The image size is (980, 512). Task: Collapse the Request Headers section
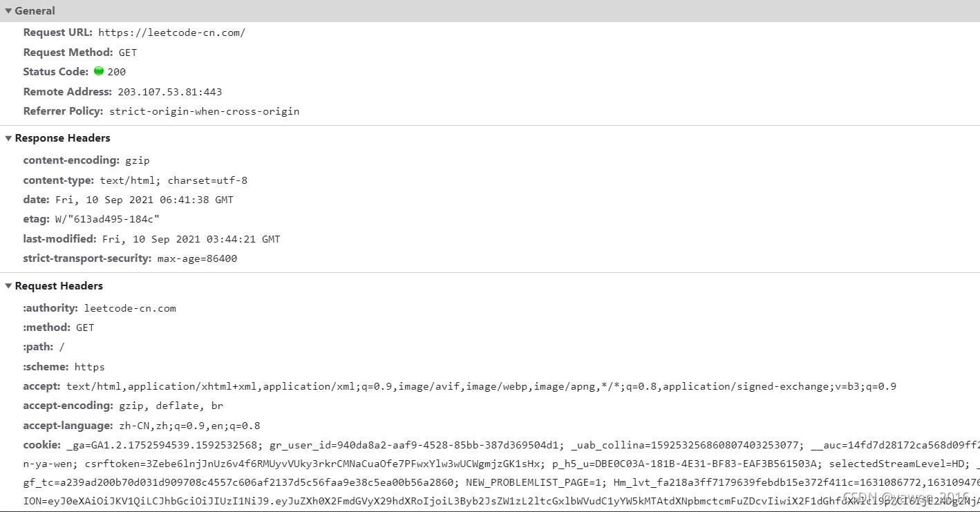8,286
